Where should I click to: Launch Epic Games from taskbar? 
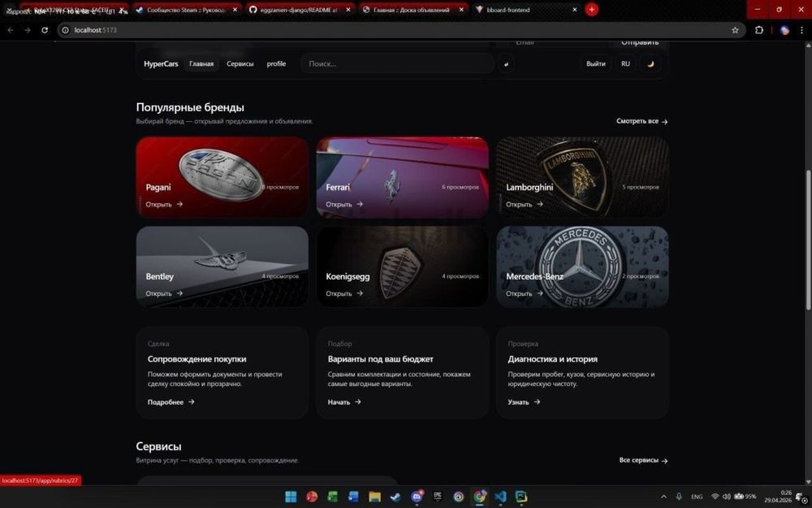(438, 497)
